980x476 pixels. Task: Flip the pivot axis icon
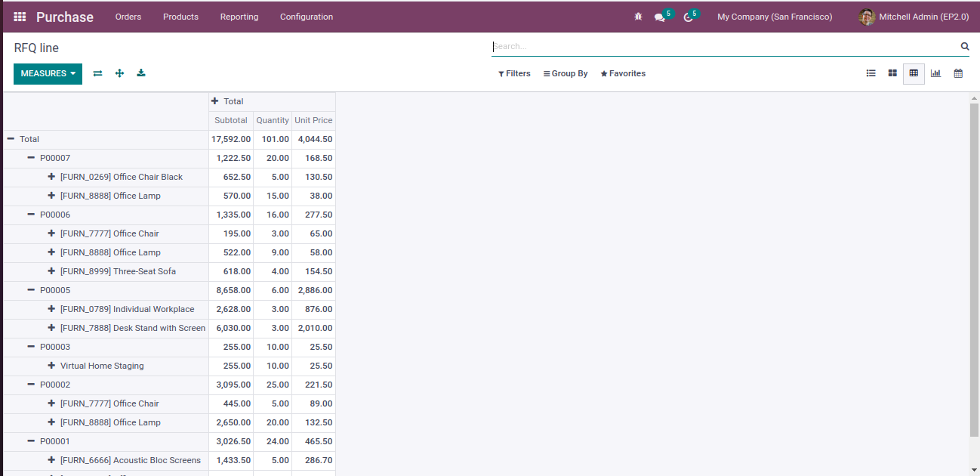pyautogui.click(x=97, y=73)
